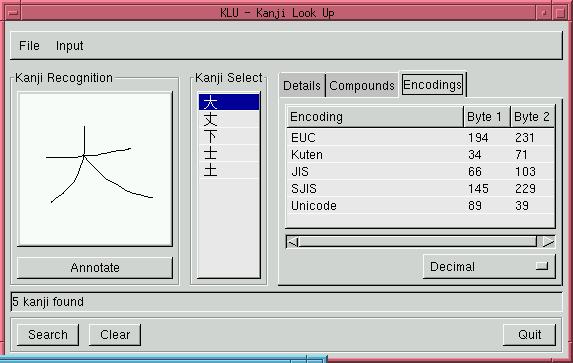Open the File menu
Screen dimensions: 573x363
(x=29, y=46)
